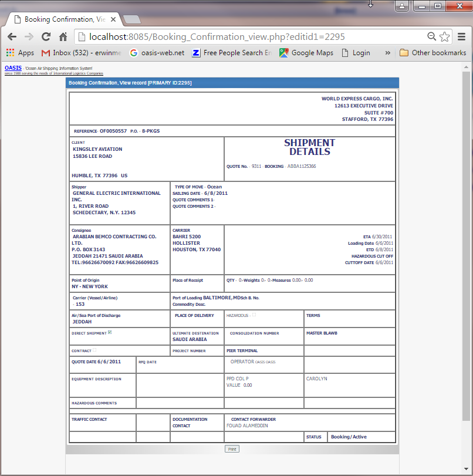Click the page scrollbar down arrow
This screenshot has height=476, width=473.
(466, 469)
